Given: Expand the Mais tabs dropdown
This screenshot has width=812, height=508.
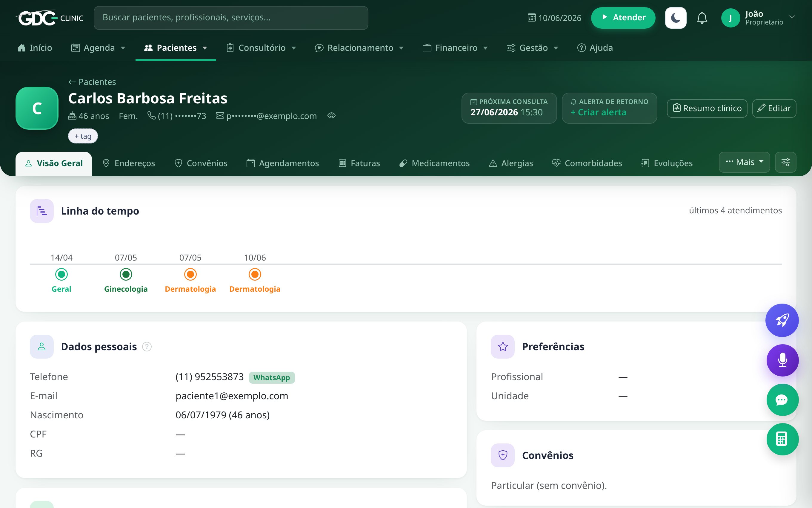Looking at the screenshot, I should point(744,162).
